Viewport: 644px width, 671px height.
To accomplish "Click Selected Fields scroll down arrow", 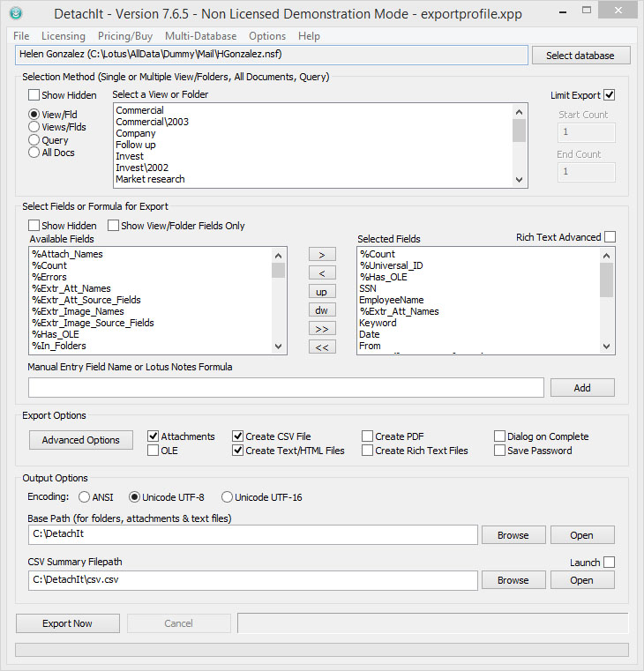I will pyautogui.click(x=606, y=347).
